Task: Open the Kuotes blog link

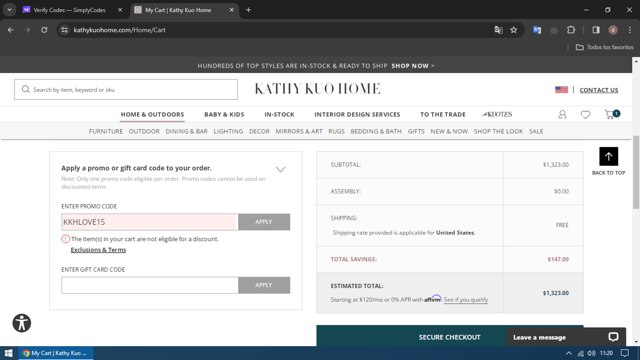Action: pos(497,114)
